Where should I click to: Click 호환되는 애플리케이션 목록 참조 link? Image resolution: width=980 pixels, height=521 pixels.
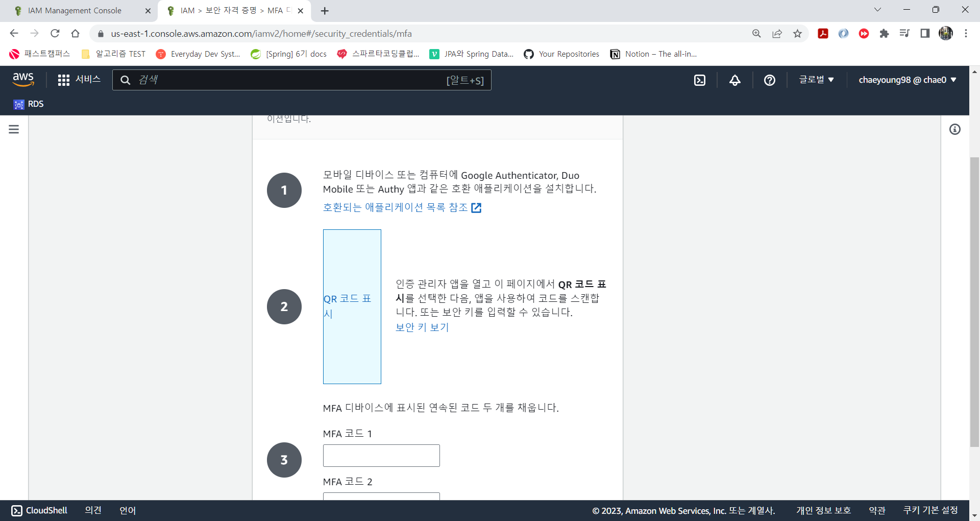[396, 207]
